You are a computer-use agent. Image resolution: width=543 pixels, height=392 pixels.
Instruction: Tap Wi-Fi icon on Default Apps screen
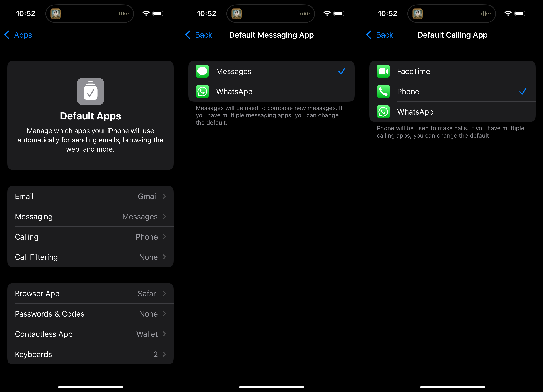(x=146, y=13)
